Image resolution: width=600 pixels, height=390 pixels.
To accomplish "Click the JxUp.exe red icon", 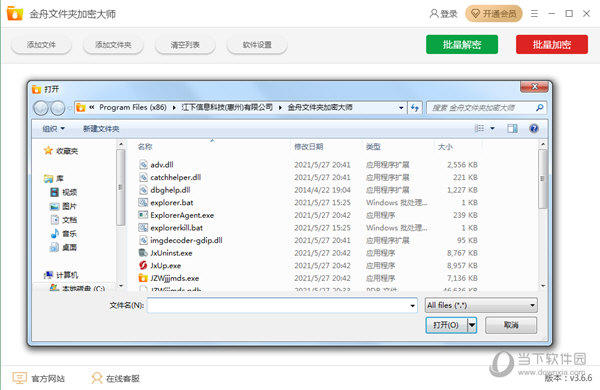I will coord(143,265).
